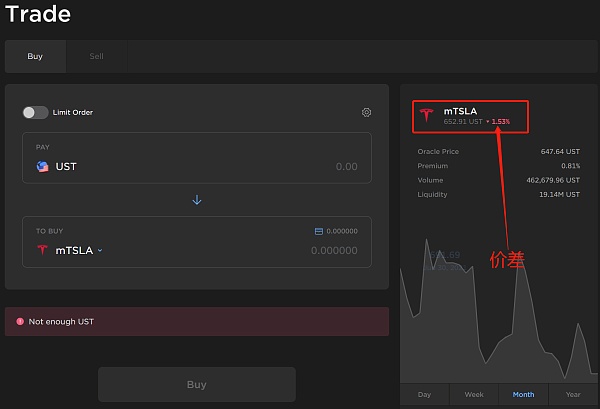
Task: Click the mTSLA title in info card
Action: [460, 111]
